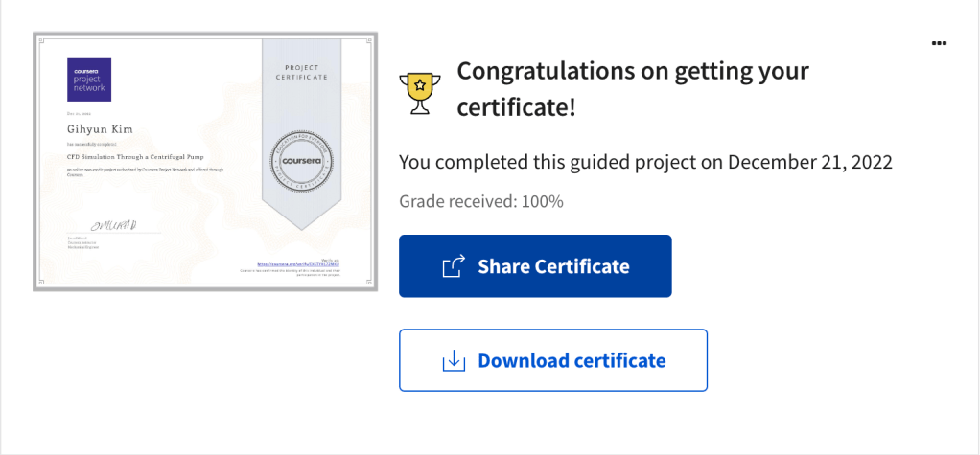Click the download tray arrow icon
This screenshot has height=455, width=980.
click(x=454, y=360)
